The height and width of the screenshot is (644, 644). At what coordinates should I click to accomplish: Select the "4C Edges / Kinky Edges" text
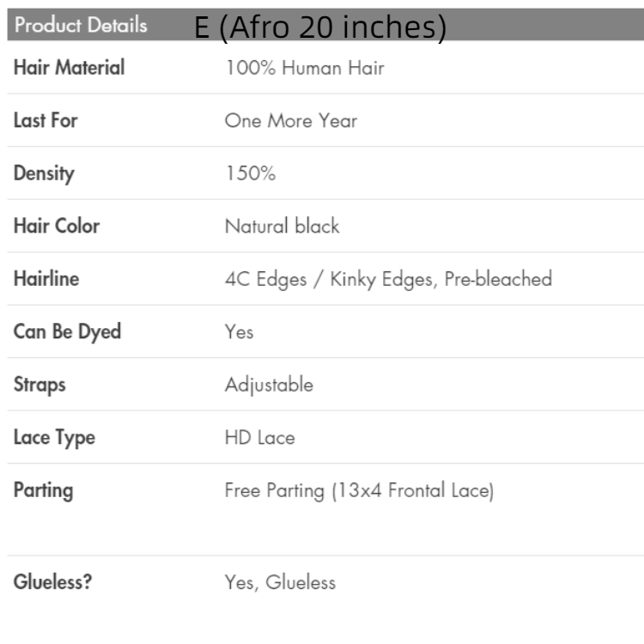(330, 279)
